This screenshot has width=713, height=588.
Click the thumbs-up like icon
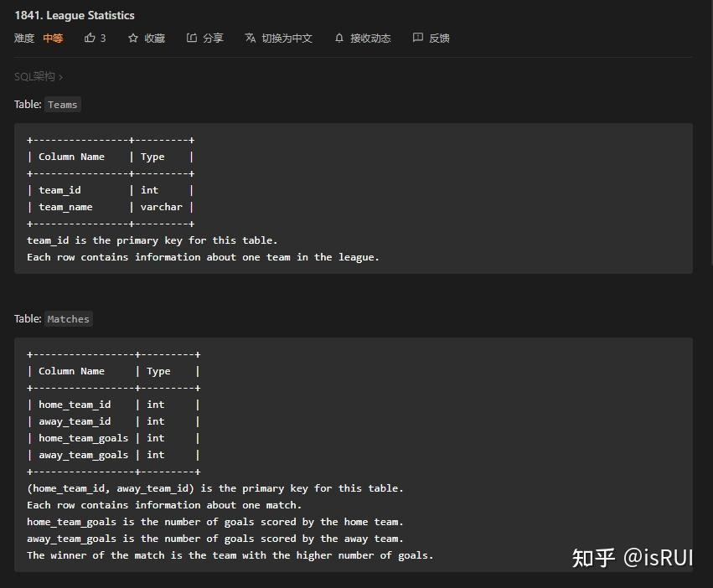click(x=88, y=38)
